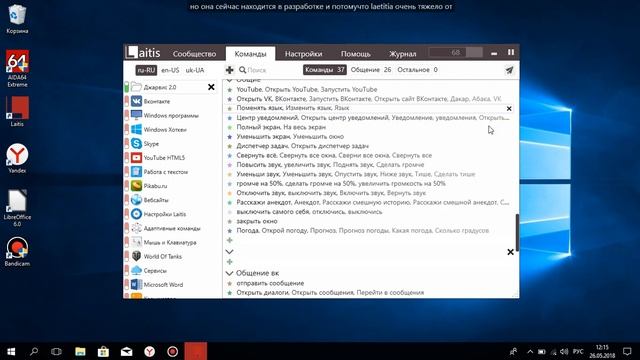The width and height of the screenshot is (640, 360).
Task: Click the plus add-collection icon
Action: tap(229, 70)
